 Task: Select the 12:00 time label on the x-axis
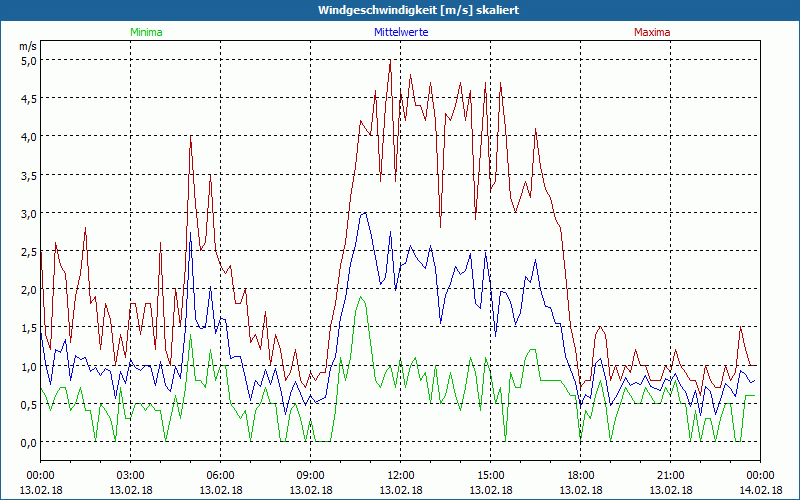[400, 475]
